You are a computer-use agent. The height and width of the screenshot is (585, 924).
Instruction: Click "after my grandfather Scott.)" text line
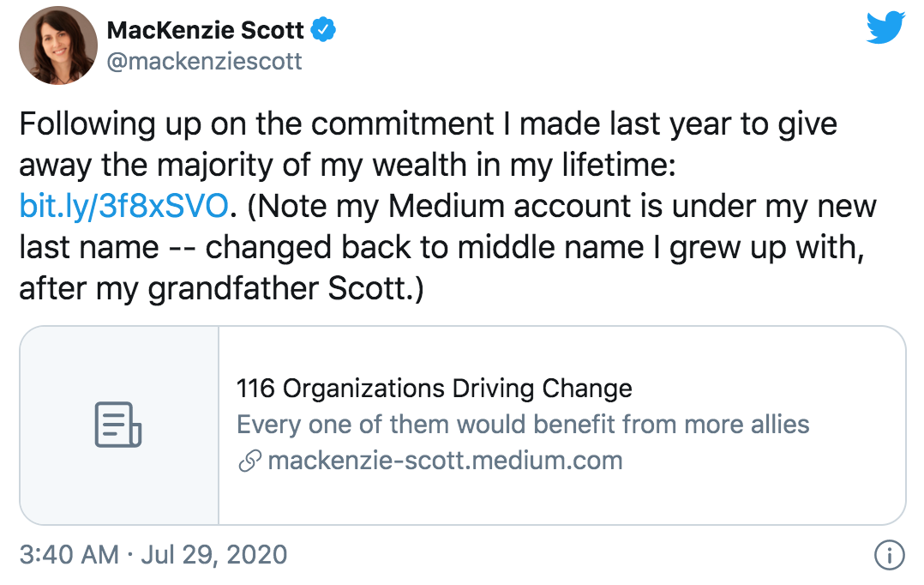tap(221, 289)
